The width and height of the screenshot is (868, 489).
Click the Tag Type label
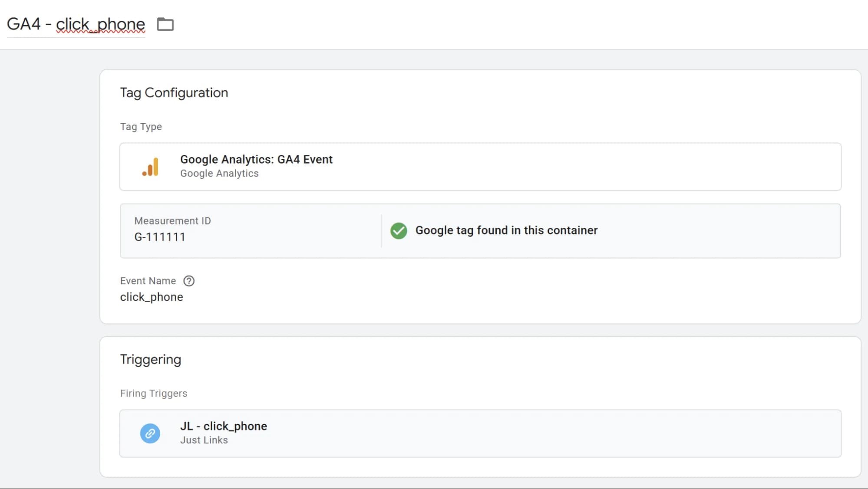tap(141, 127)
